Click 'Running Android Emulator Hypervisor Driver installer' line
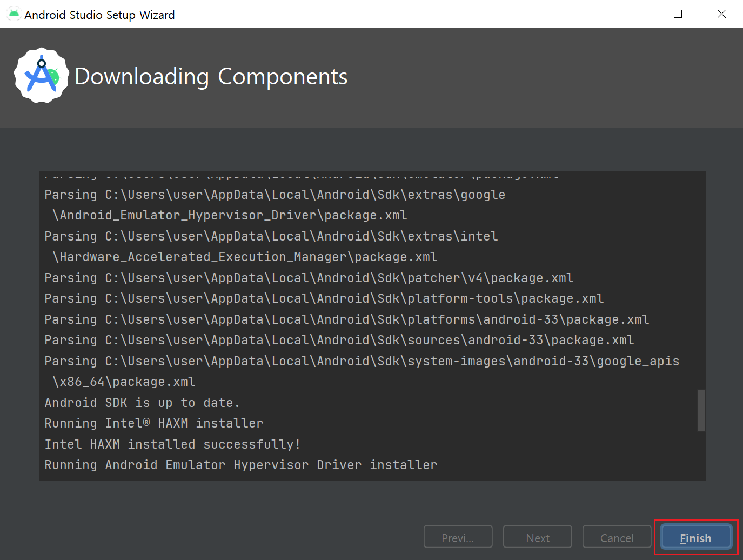 click(241, 465)
